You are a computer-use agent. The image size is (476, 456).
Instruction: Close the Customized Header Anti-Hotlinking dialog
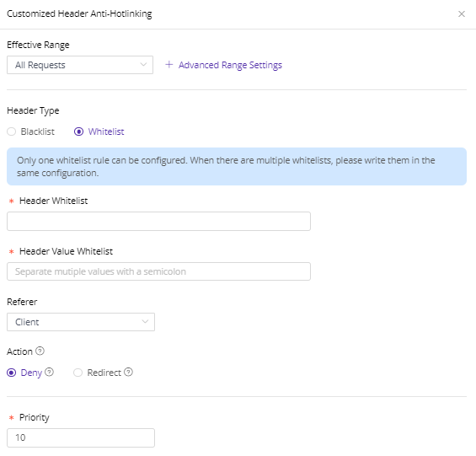[x=461, y=14]
